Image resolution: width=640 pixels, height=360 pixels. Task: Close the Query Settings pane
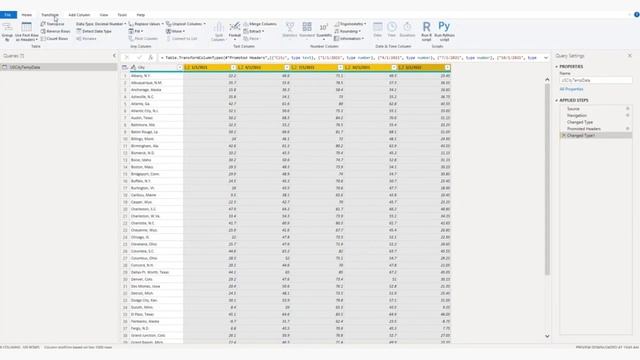point(630,56)
